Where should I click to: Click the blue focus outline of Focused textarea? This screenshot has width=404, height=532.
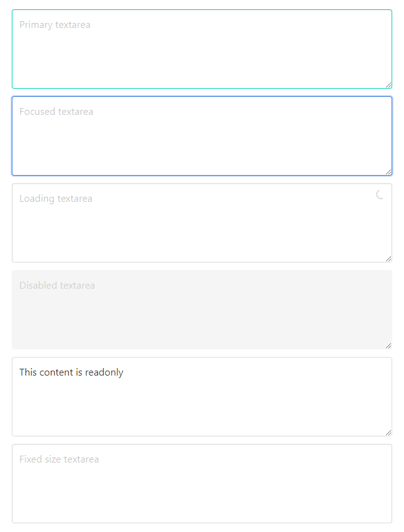point(202,97)
